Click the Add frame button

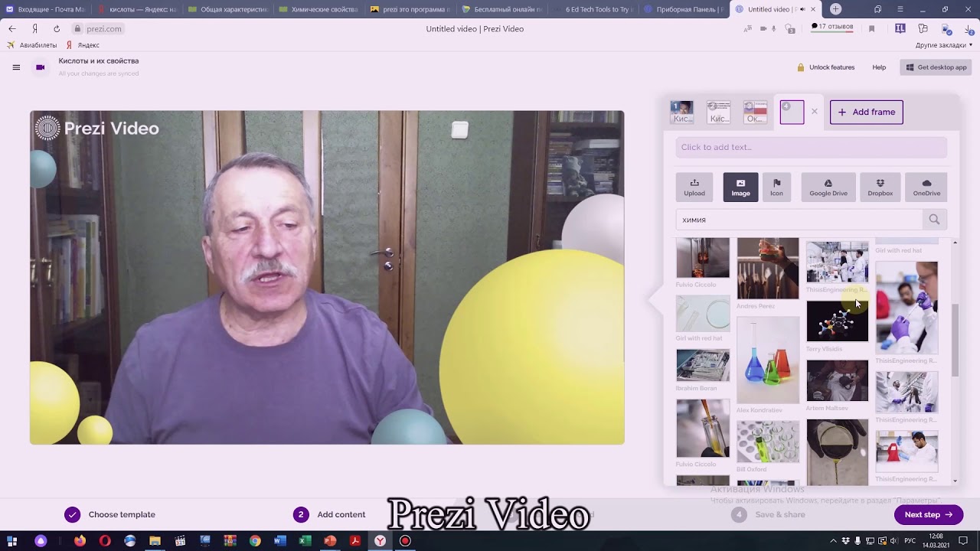click(x=867, y=112)
